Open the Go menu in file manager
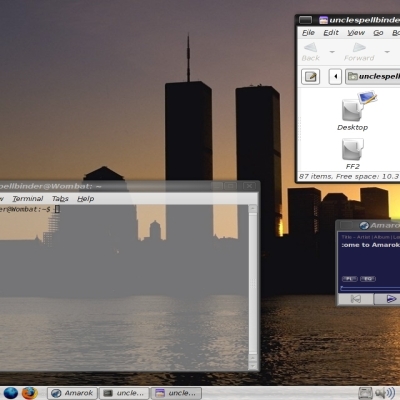The image size is (400, 400). (378, 33)
